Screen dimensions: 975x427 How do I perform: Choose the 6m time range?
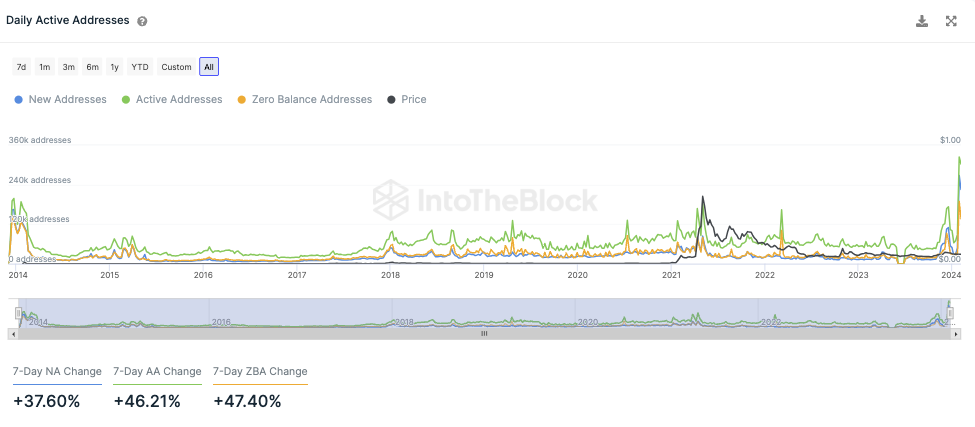coord(92,67)
